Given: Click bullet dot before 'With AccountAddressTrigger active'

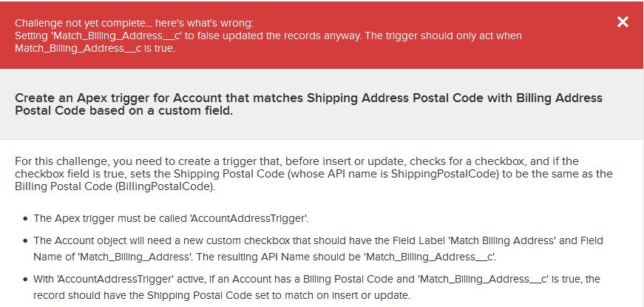Looking at the screenshot, I should (26, 279).
